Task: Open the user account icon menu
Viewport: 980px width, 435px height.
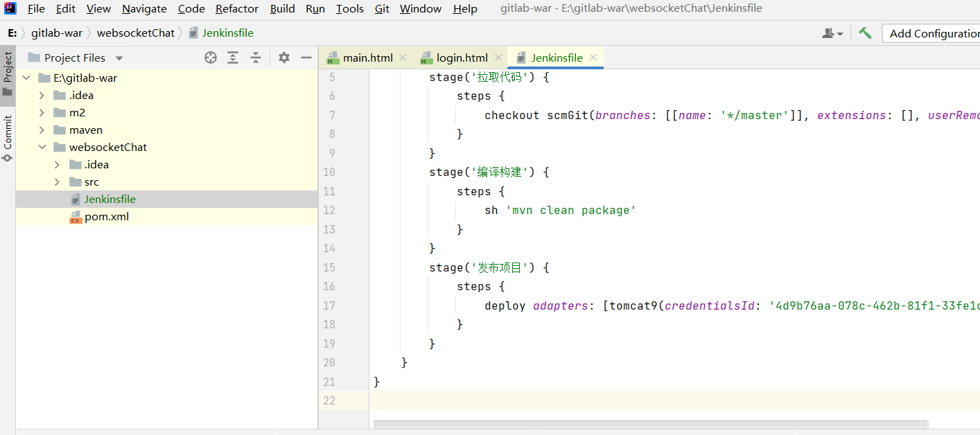Action: coord(832,33)
